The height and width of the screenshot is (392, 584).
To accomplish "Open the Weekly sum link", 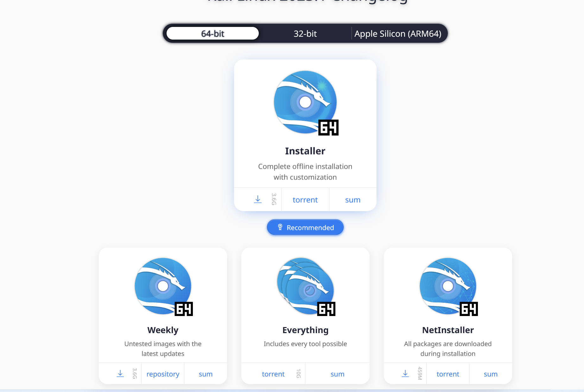I will [206, 374].
